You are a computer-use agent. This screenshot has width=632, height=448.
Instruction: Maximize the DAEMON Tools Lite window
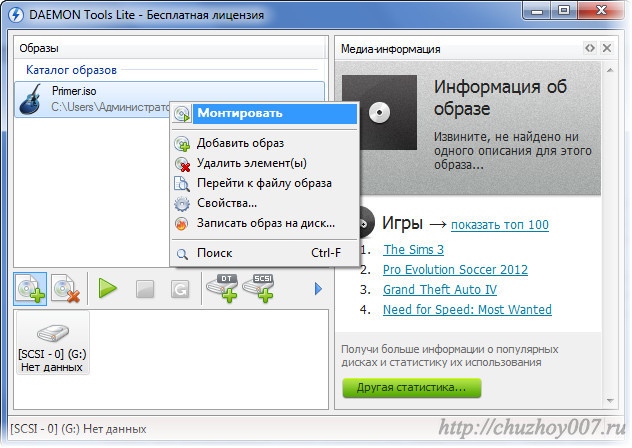pyautogui.click(x=564, y=10)
